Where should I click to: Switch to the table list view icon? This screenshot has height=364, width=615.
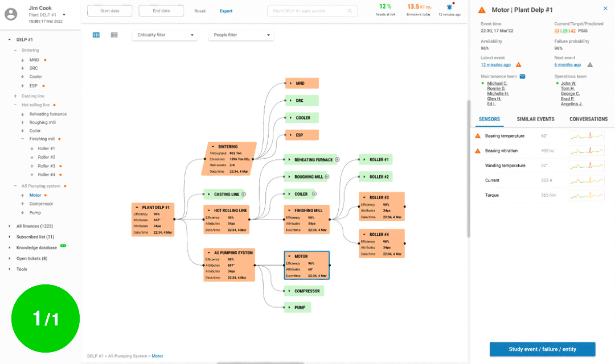click(x=114, y=35)
